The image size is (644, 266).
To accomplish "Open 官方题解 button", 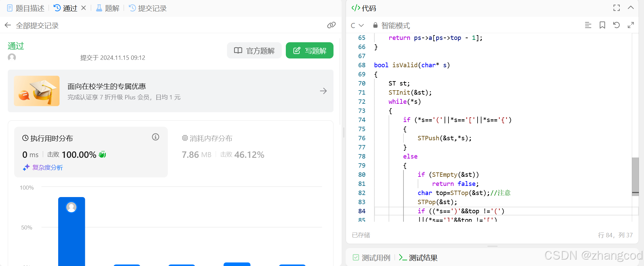I will (254, 50).
